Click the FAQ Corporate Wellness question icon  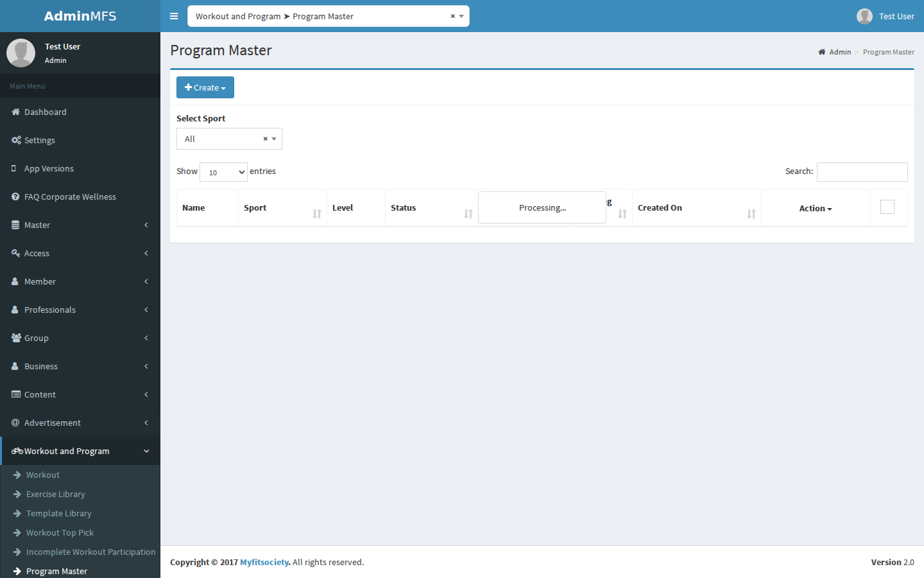tap(15, 197)
